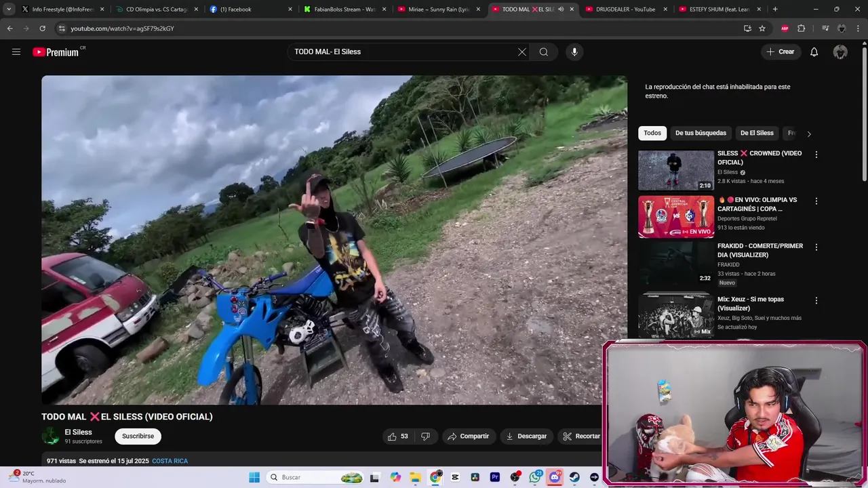Screen dimensions: 868x488
Task: Select the De El Siless chip
Action: click(x=757, y=134)
